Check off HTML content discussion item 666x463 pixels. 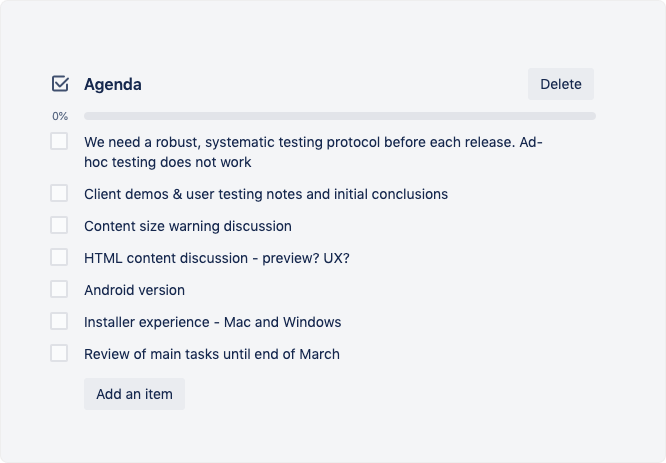59,257
